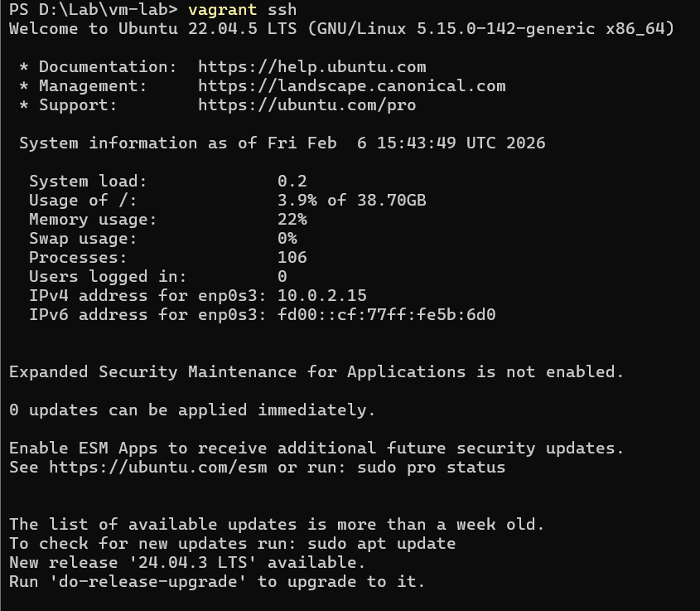This screenshot has height=611, width=700.
Task: Click the 'Expanded Security Maintenance' message line
Action: point(316,372)
